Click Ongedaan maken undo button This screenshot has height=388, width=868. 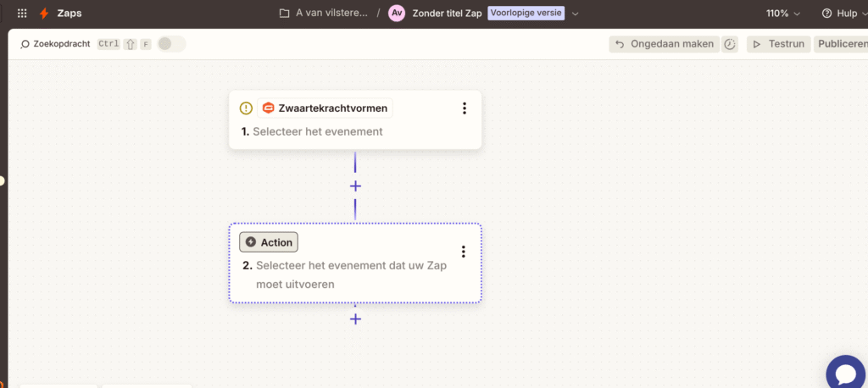point(665,44)
